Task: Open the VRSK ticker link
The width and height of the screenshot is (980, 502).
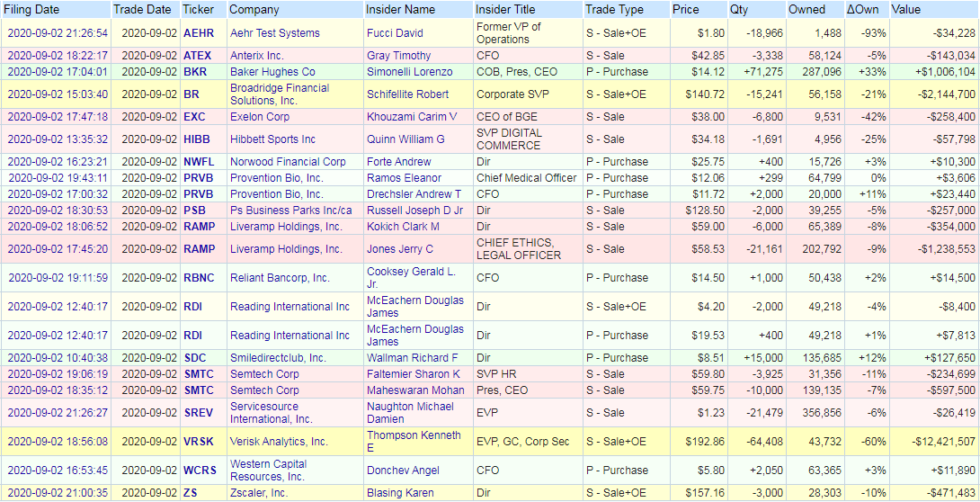Action: click(x=199, y=442)
